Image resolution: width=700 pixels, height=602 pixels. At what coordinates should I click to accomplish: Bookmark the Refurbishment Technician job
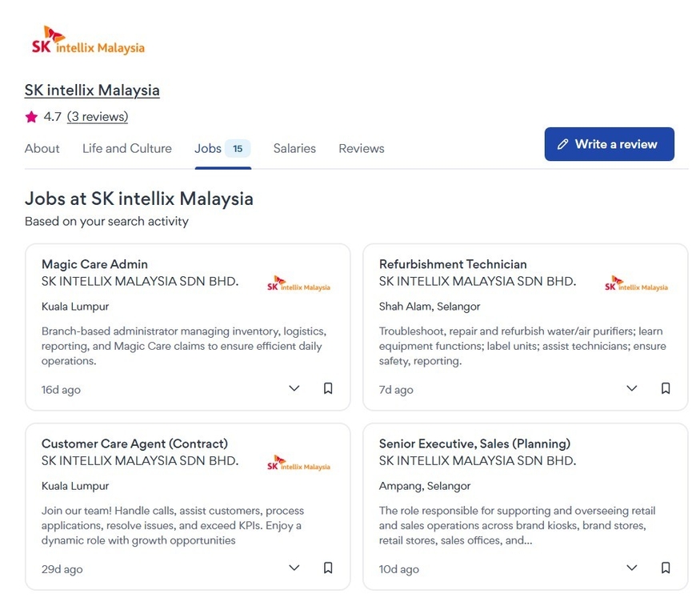pos(666,388)
